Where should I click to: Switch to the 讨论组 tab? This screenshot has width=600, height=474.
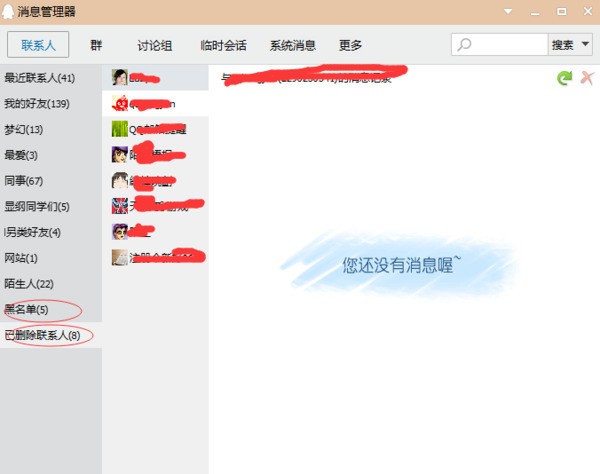[154, 45]
